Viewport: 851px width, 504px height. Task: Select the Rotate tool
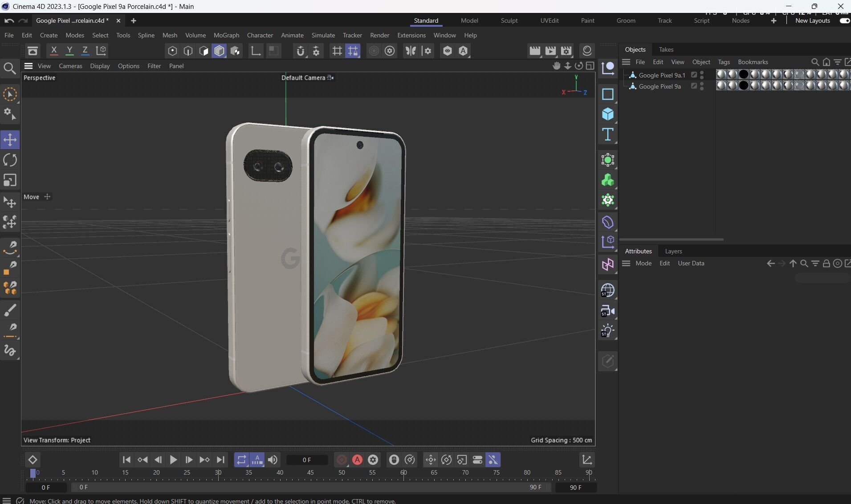click(10, 160)
